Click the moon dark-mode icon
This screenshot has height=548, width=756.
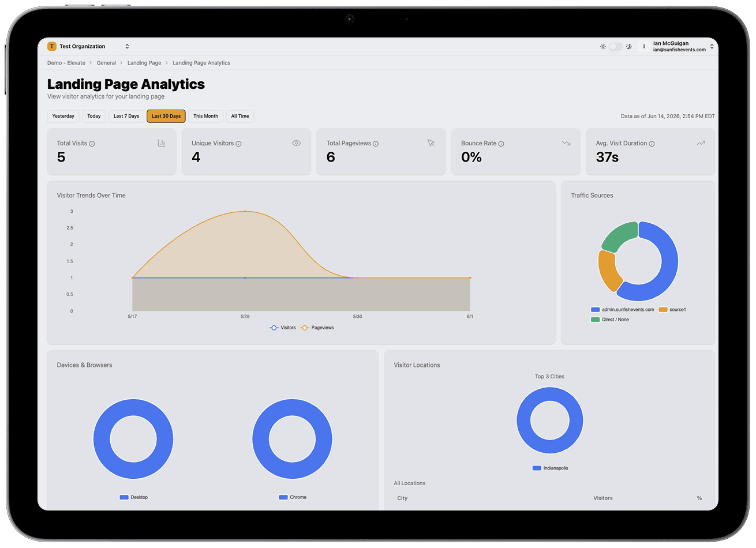(x=629, y=47)
